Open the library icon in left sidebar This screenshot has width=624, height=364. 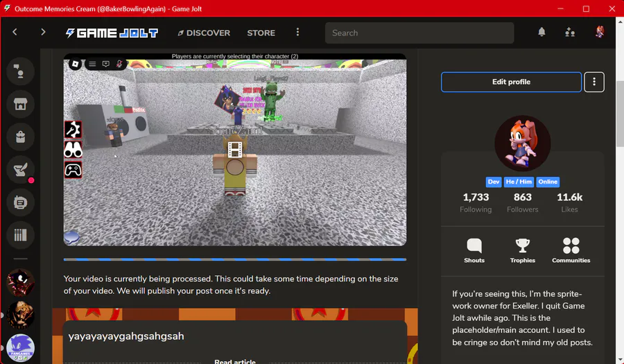[x=20, y=235]
